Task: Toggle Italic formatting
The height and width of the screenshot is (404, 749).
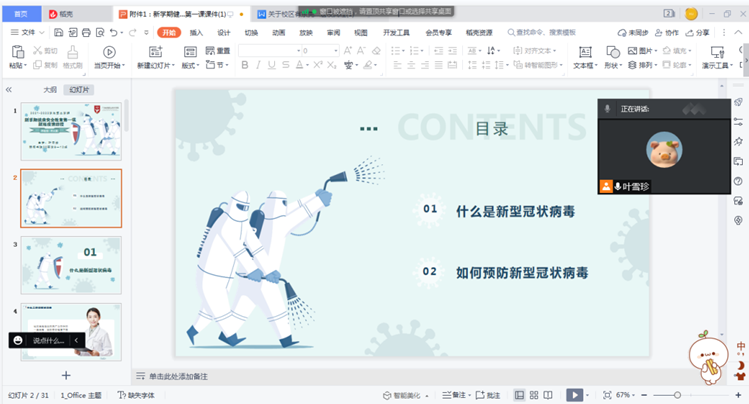Action: pyautogui.click(x=258, y=65)
